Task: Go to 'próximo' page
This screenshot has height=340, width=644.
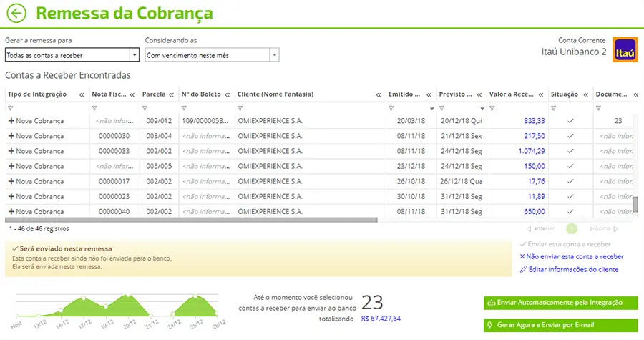Action: click(x=603, y=229)
